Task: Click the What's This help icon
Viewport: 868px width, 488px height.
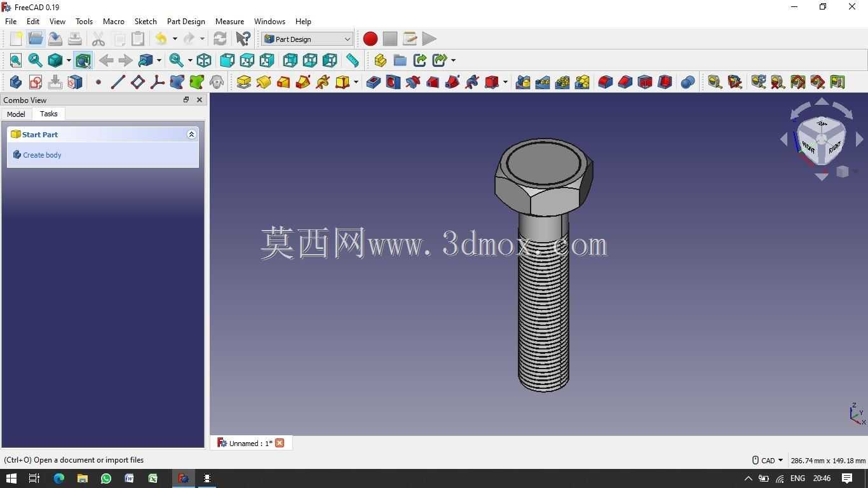Action: click(x=243, y=39)
